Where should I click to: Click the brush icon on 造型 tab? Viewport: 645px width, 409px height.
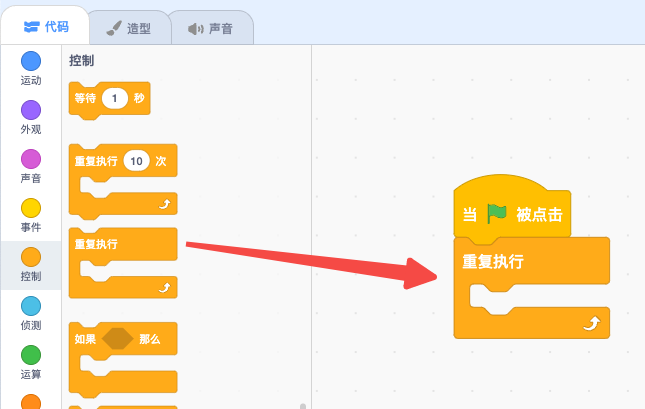[114, 28]
